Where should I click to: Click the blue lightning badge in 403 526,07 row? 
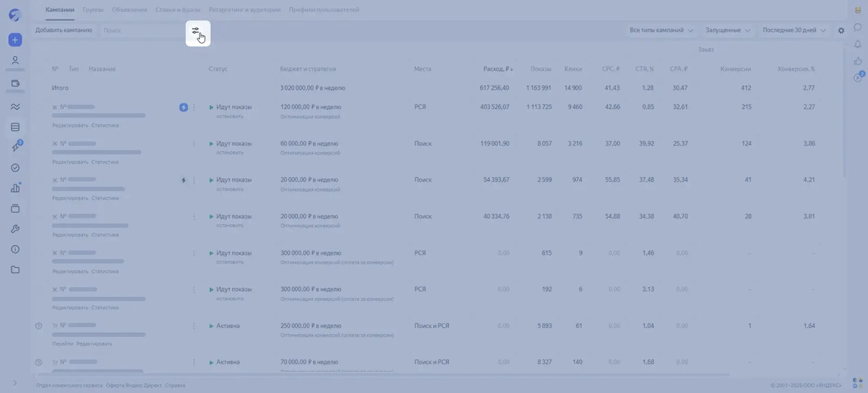184,107
